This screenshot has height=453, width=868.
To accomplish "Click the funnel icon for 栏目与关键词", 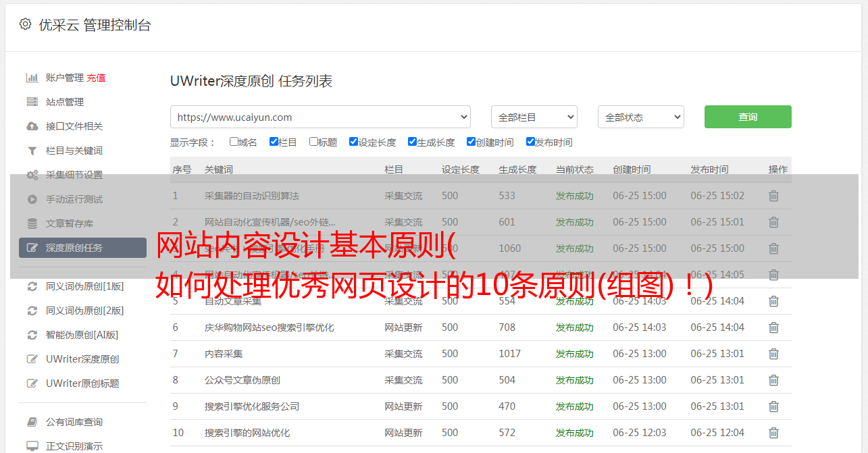I will tap(32, 151).
